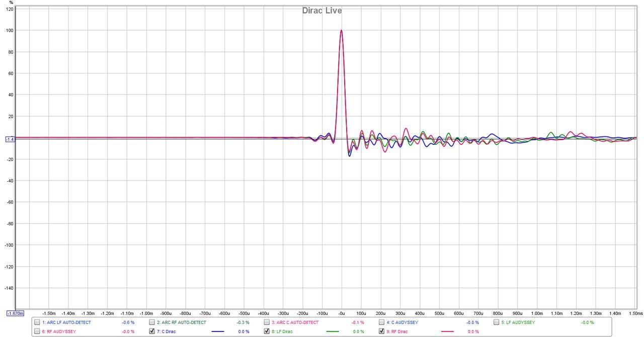Click the '0.0 %' value for RF Dirac
Screen dimensions: 644x337
coord(473,331)
